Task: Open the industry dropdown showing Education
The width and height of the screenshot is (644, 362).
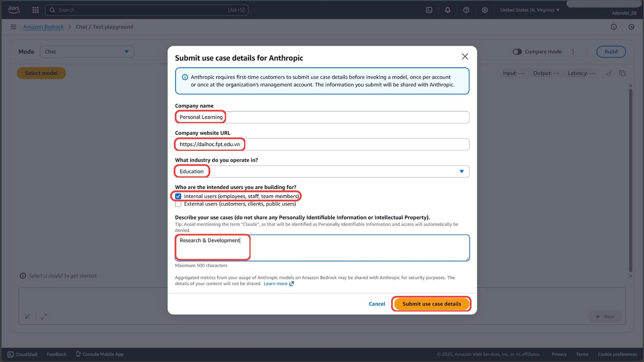Action: (x=462, y=171)
